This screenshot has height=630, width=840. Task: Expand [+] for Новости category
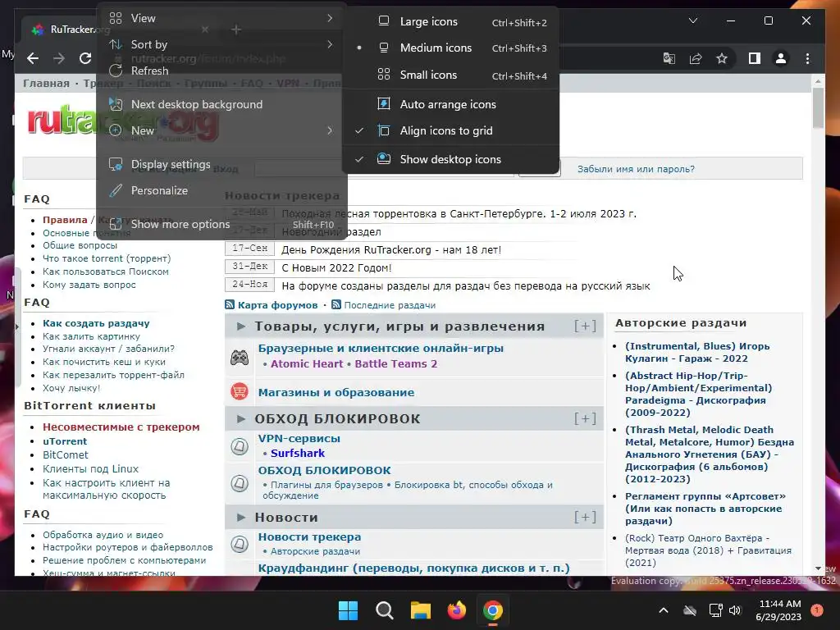[585, 517]
